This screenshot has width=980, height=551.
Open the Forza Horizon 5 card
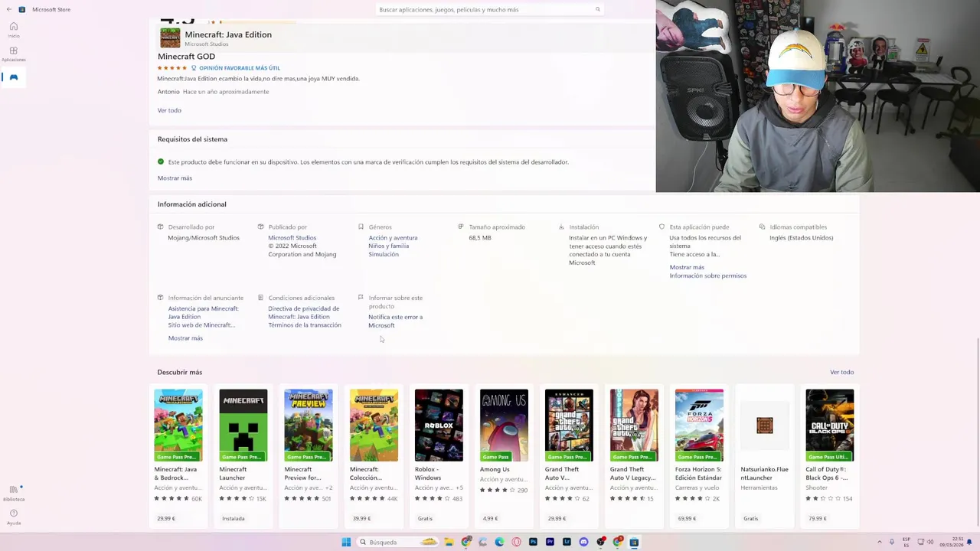pos(699,457)
